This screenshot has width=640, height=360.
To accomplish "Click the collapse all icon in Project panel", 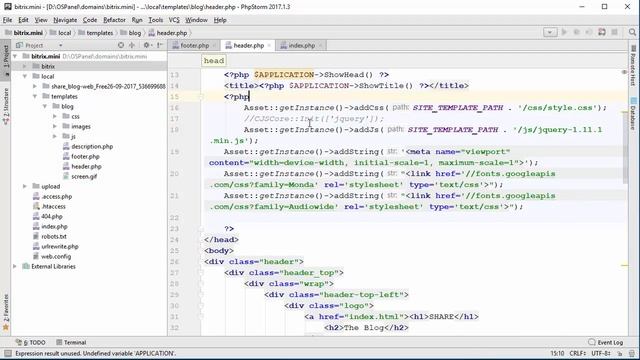I will (x=132, y=45).
